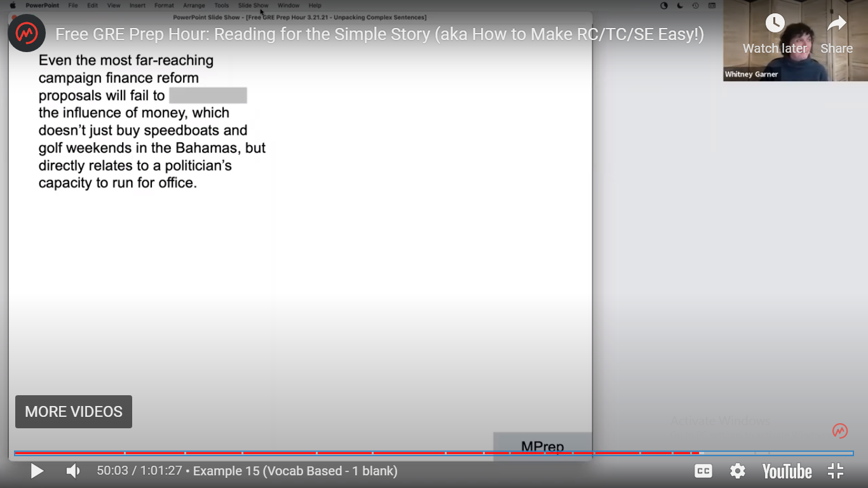Image resolution: width=868 pixels, height=488 pixels.
Task: Mute the video audio
Action: [x=72, y=471]
